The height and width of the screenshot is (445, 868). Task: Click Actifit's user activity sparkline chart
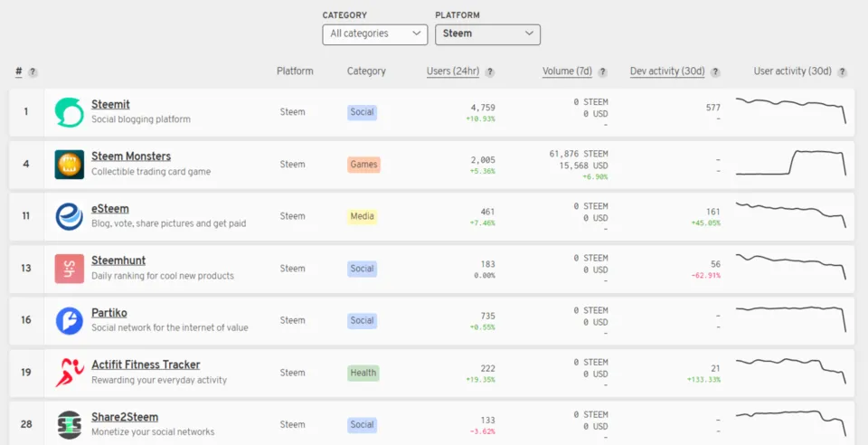coord(791,371)
